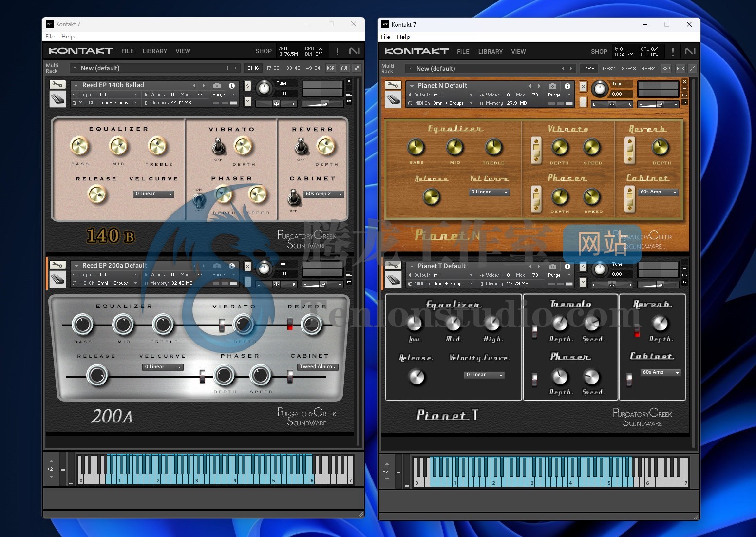Click SHOP button in left Kontakt window

[x=264, y=51]
